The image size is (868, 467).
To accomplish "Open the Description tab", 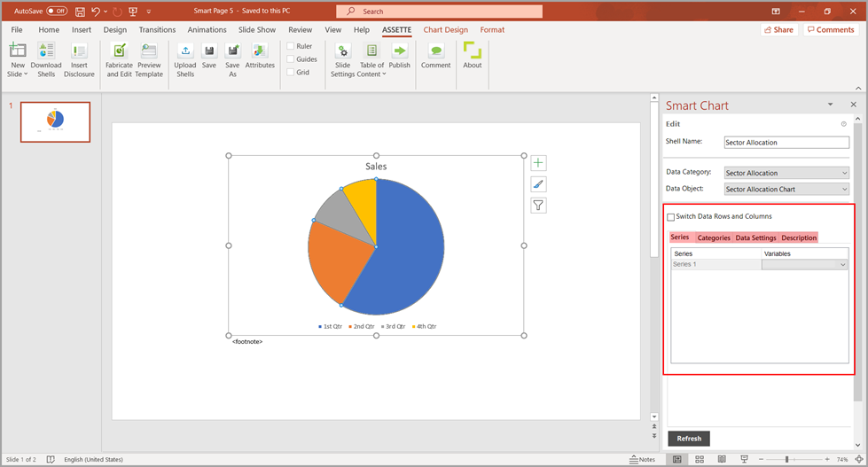I will point(799,237).
